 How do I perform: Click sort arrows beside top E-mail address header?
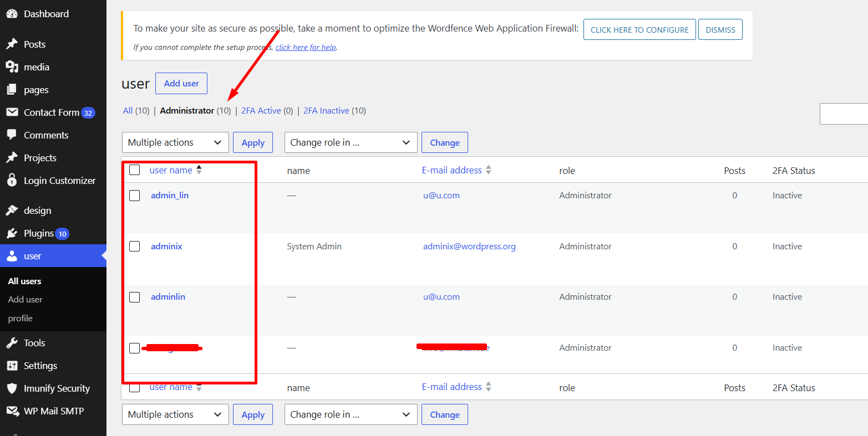pos(489,170)
